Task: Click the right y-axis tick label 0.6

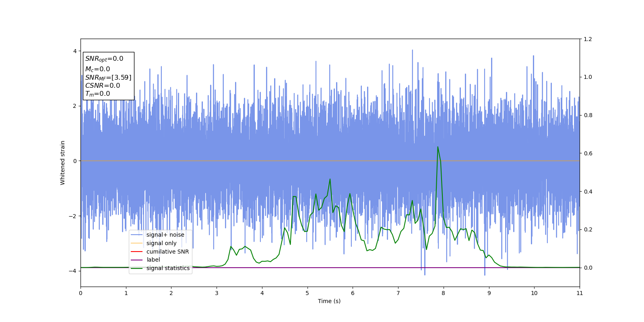Action: click(x=588, y=153)
